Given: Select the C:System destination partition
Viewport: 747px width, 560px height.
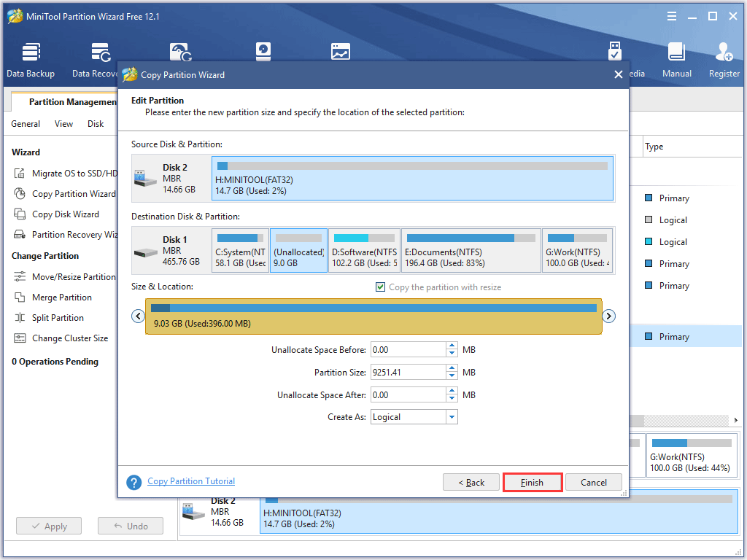Looking at the screenshot, I should click(240, 251).
